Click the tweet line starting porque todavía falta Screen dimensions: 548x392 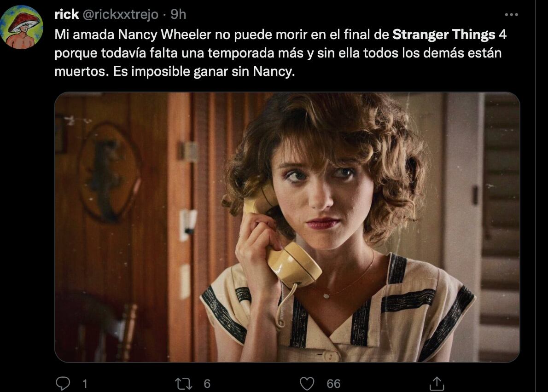click(278, 53)
